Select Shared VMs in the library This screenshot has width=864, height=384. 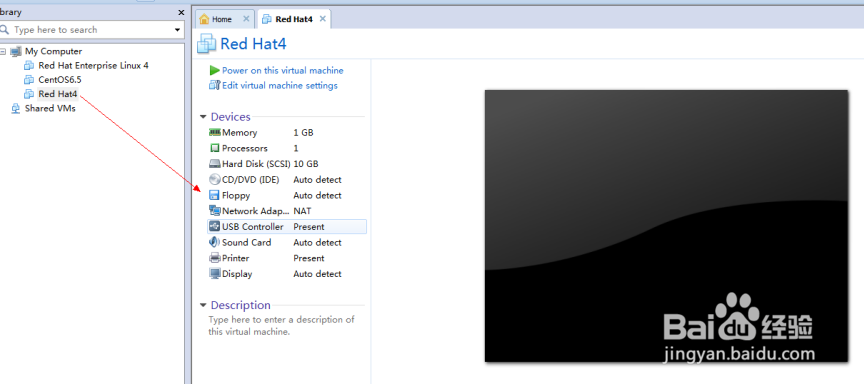(x=50, y=109)
